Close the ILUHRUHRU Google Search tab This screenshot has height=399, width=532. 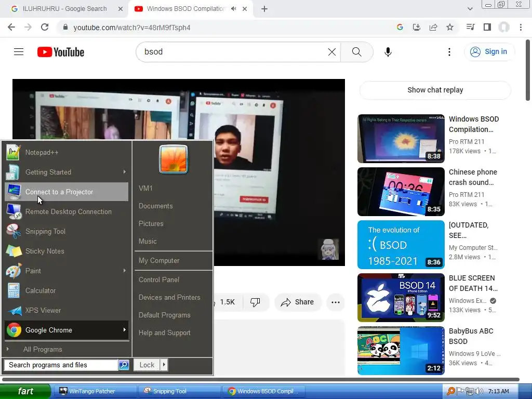click(121, 9)
